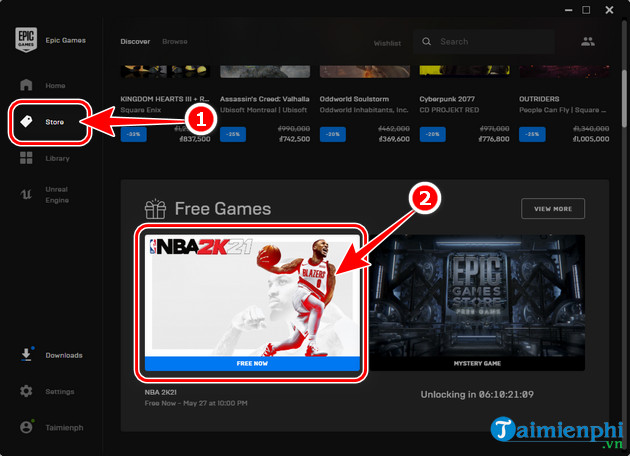Select the Library menu label

(57, 158)
